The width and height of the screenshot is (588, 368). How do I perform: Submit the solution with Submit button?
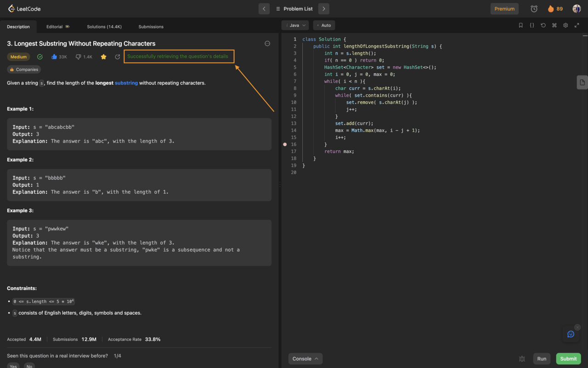point(568,359)
